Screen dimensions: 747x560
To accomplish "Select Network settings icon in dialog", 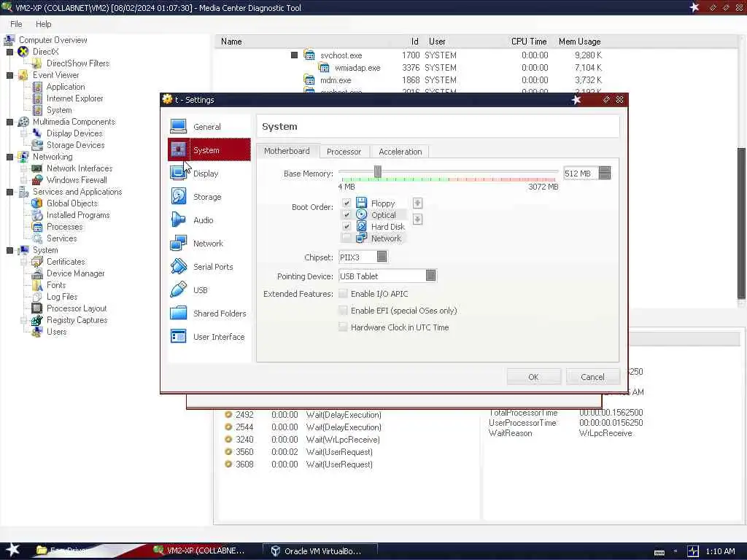I will [x=178, y=244].
